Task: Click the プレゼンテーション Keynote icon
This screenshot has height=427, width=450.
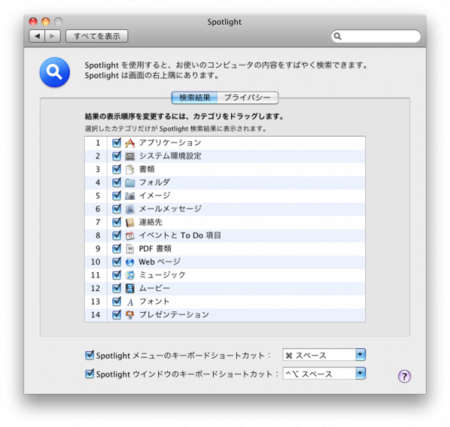Action: pyautogui.click(x=130, y=315)
